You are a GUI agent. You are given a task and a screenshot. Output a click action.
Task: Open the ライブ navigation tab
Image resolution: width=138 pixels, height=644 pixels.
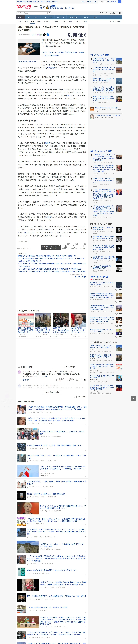[37, 17]
